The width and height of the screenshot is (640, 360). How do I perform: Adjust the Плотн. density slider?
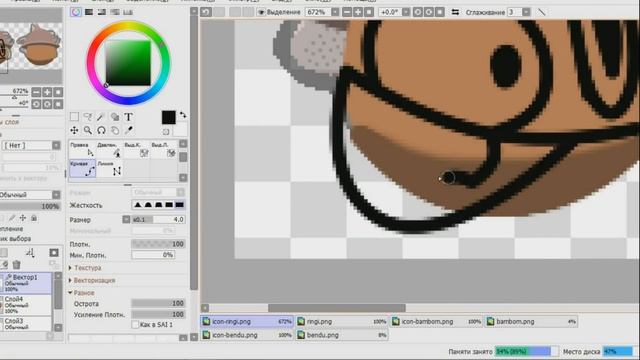click(159, 244)
